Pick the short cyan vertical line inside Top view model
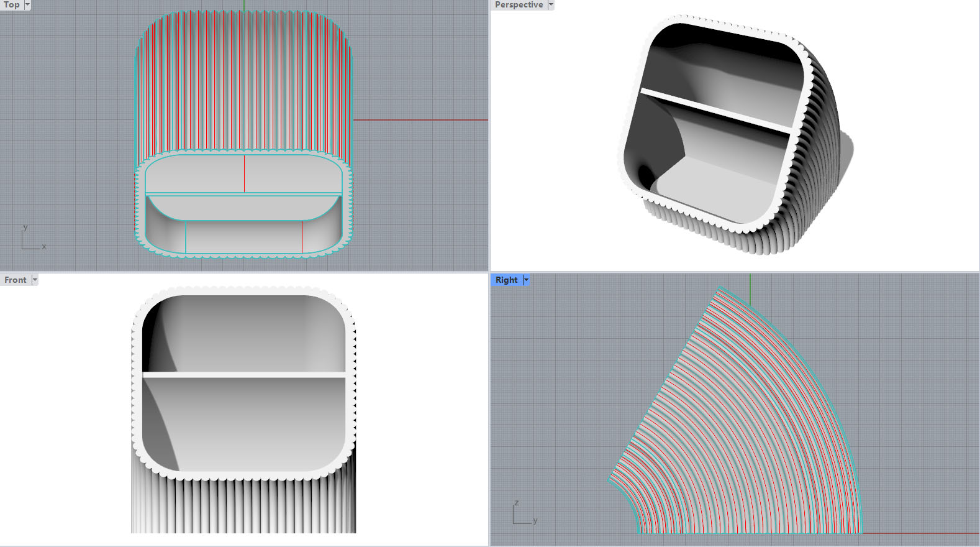This screenshot has width=980, height=547. [x=186, y=236]
